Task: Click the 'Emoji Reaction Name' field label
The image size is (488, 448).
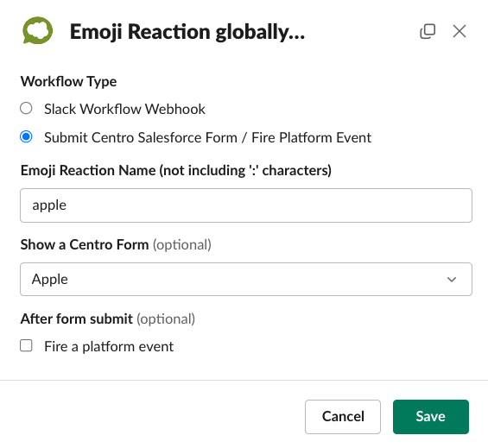Action: point(176,171)
